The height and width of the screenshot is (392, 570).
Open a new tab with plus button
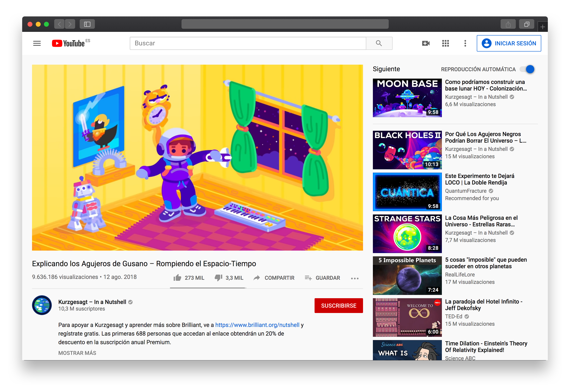[542, 26]
